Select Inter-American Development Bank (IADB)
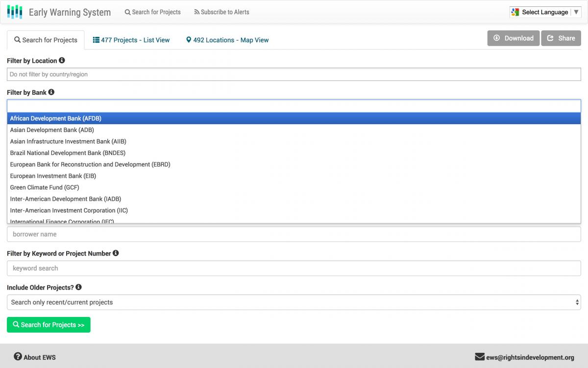 coord(294,199)
